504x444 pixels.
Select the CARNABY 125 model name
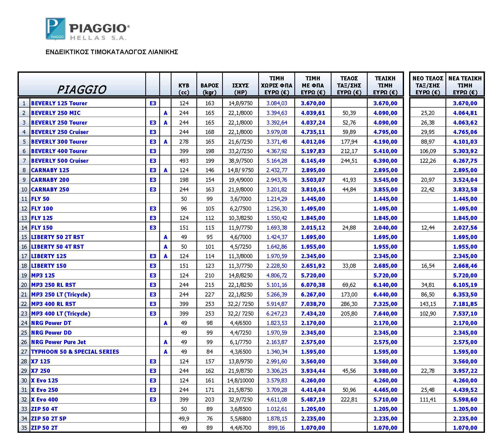[x=50, y=170]
